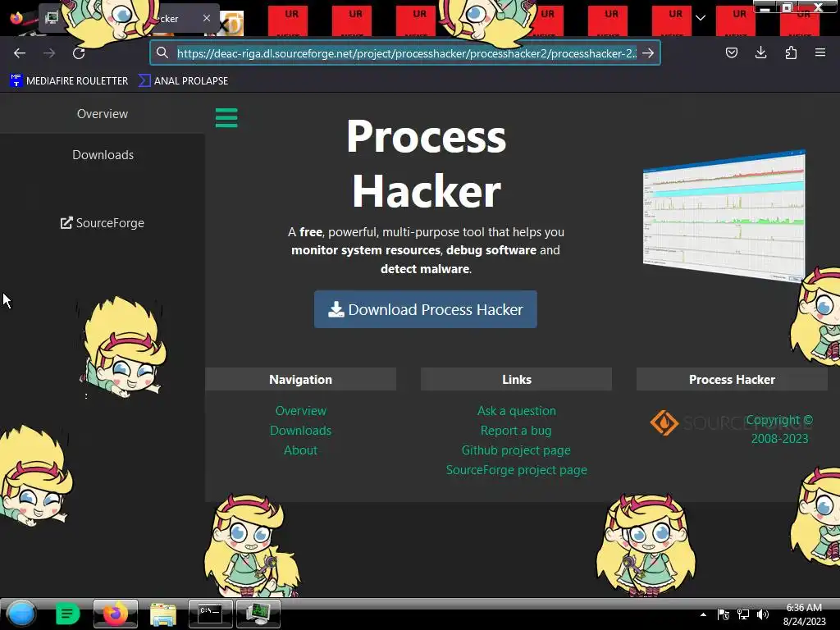
Task: Click the download arrow icon inside the blue button
Action: [x=336, y=309]
